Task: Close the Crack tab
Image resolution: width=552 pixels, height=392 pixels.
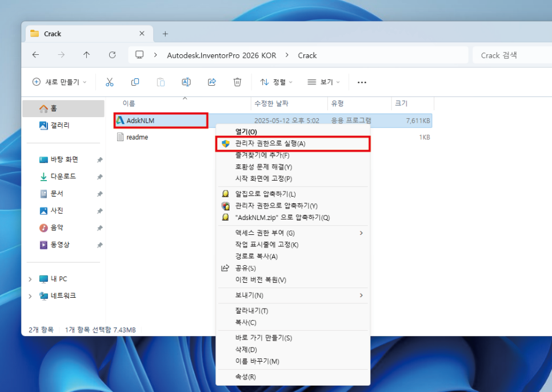Action: coord(142,34)
